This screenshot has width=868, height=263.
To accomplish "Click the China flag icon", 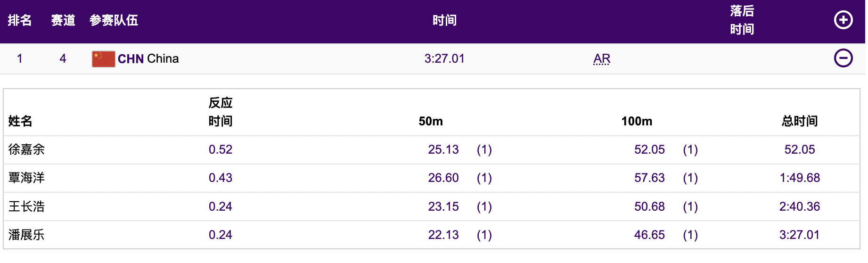I will [103, 59].
